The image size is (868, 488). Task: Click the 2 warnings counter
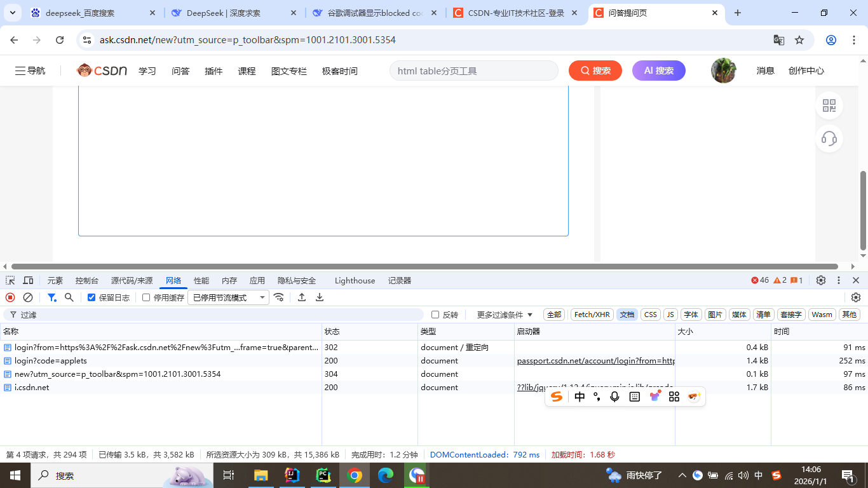(780, 280)
